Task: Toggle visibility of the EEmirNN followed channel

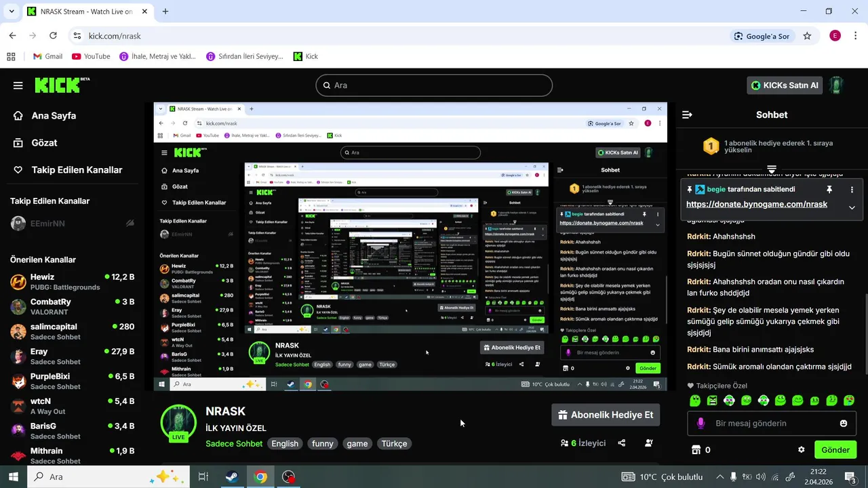Action: [130, 223]
